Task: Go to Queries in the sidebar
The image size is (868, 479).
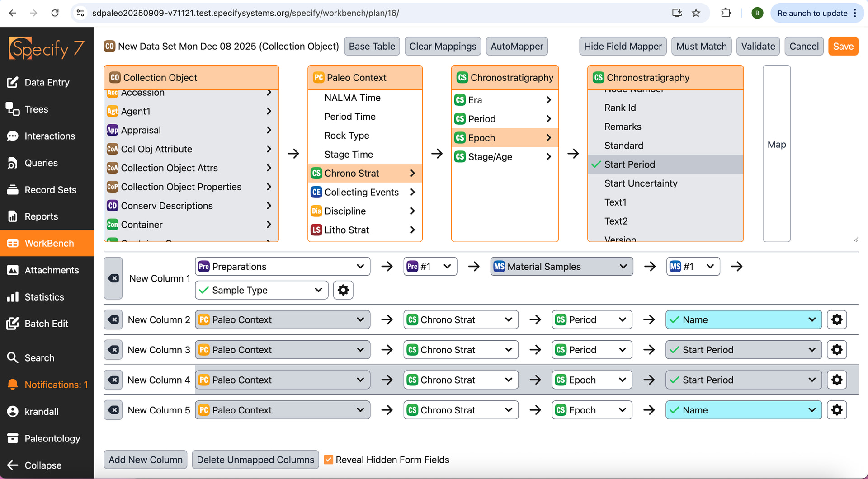Action: click(x=41, y=163)
